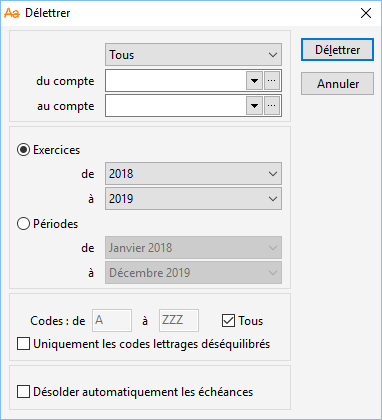Open the Exercices 'à' 2019 dropdown

193,199
